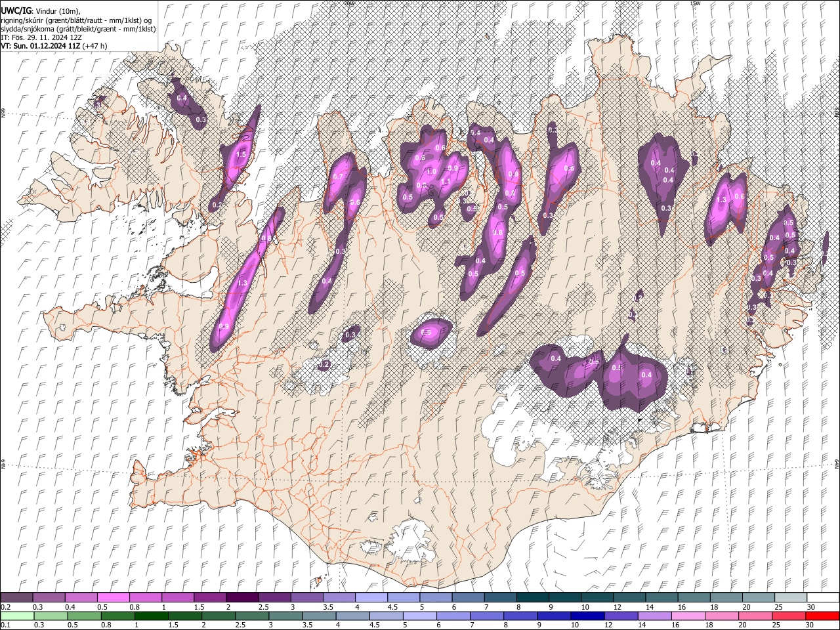Click the 1.1 precipitation label on the map
Screen dimensions: 840x630
(x=446, y=182)
